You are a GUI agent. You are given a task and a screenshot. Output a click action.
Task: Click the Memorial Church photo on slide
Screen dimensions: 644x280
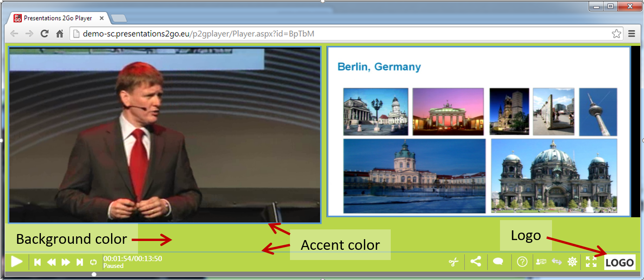(x=509, y=111)
